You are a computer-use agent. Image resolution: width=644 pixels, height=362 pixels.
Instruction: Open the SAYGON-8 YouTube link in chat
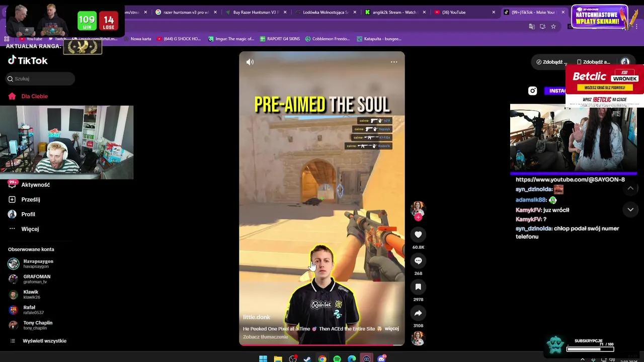pos(570,179)
